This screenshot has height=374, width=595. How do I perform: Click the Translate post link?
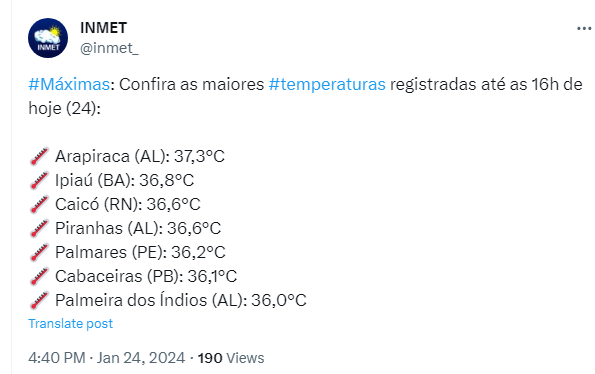(71, 324)
